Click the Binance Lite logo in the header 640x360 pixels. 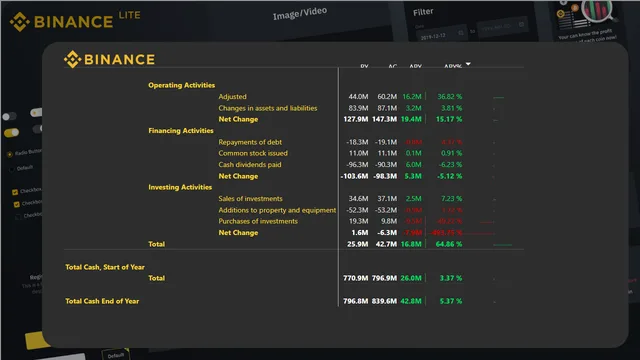(75, 21)
